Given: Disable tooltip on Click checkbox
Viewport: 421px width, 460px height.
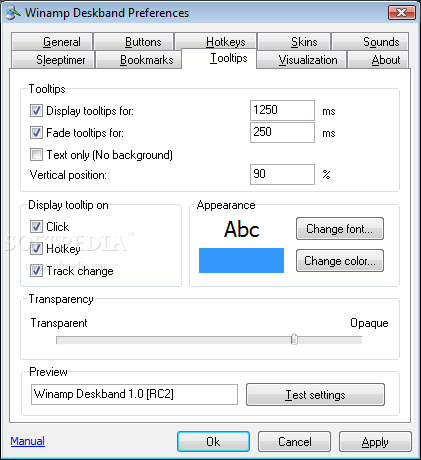Looking at the screenshot, I should (36, 227).
